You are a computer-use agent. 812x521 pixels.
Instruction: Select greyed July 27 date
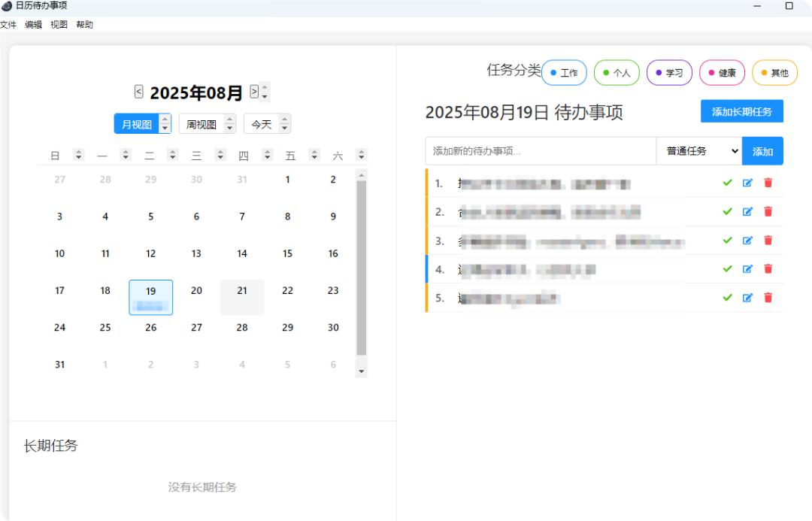coord(59,180)
